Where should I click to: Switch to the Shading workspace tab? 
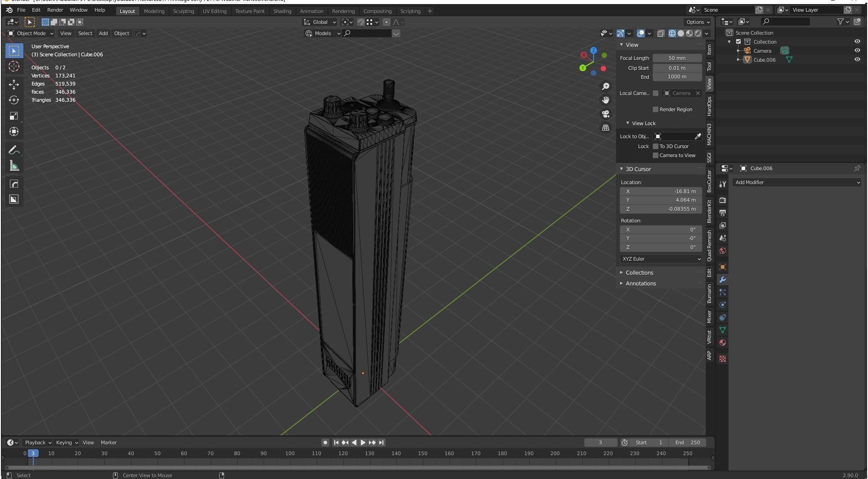tap(282, 11)
